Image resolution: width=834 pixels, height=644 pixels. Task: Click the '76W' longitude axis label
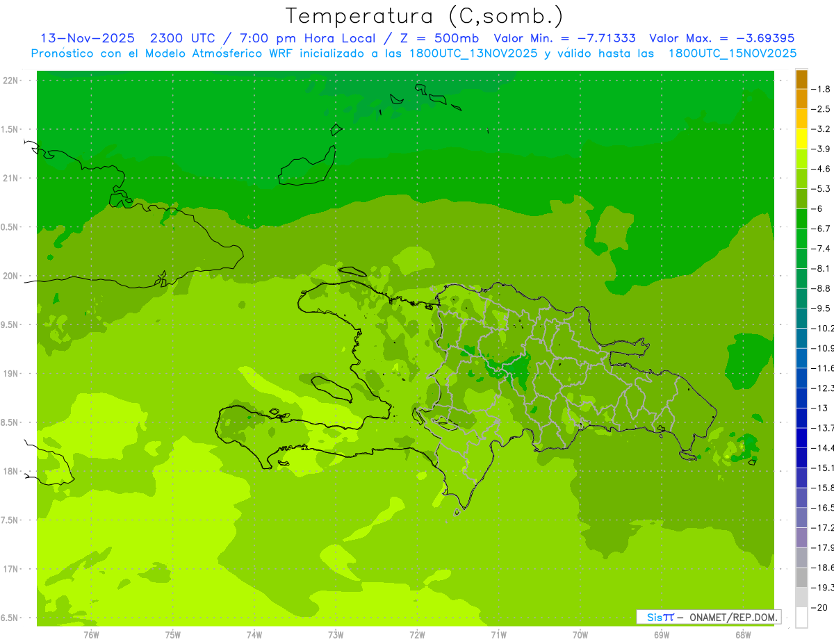[91, 634]
